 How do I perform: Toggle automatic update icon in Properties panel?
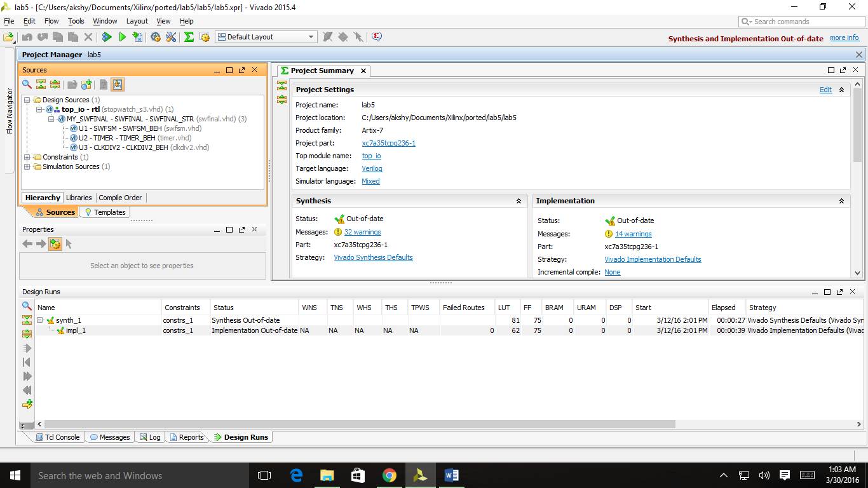pyautogui.click(x=55, y=244)
